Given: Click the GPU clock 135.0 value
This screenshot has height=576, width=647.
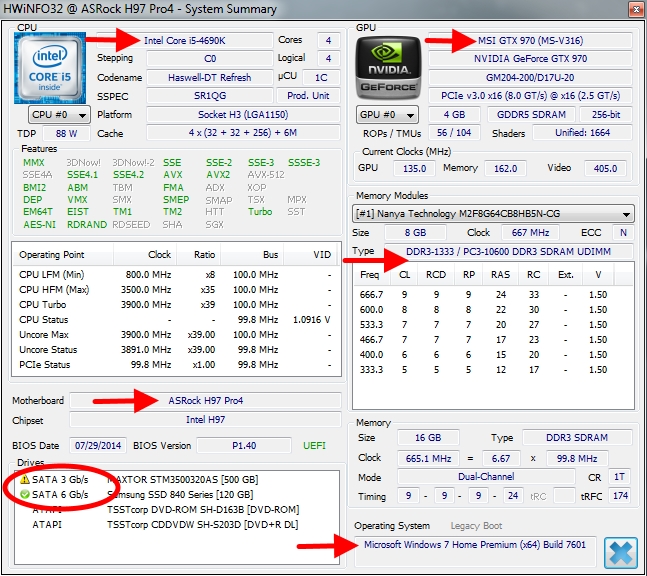Looking at the screenshot, I should tap(414, 168).
